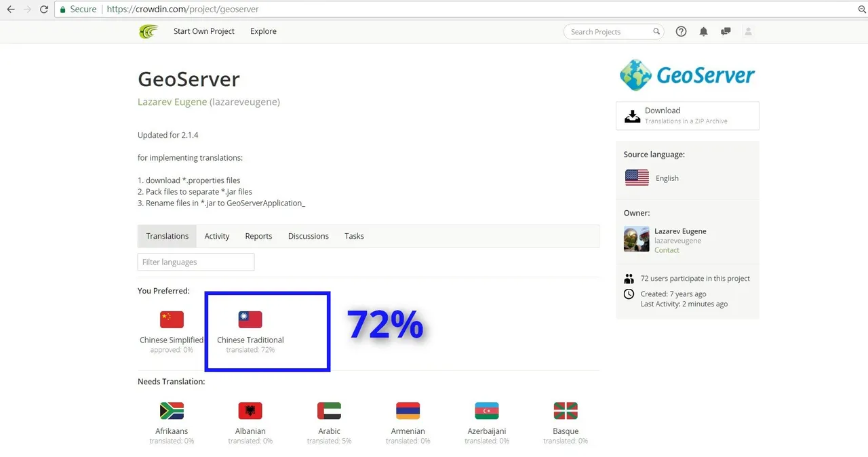The image size is (868, 457).
Task: Click the GeoServer project logo
Action: [687, 75]
